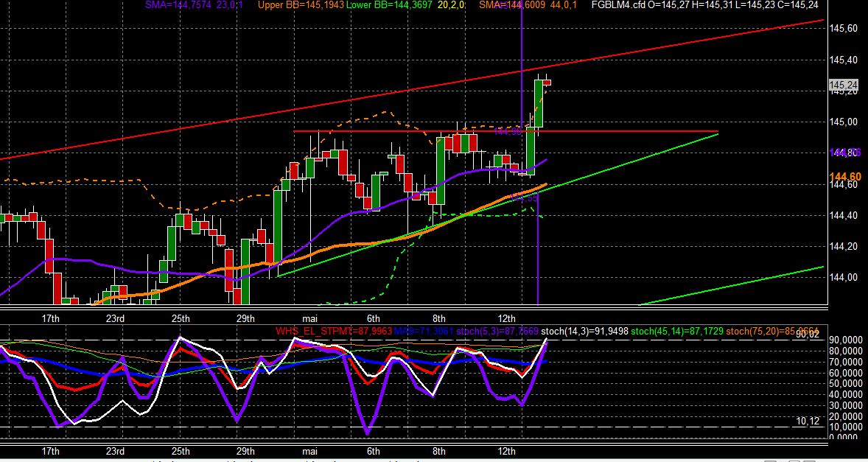
Task: Click the 145,60 price axis value
Action: pyautogui.click(x=842, y=28)
